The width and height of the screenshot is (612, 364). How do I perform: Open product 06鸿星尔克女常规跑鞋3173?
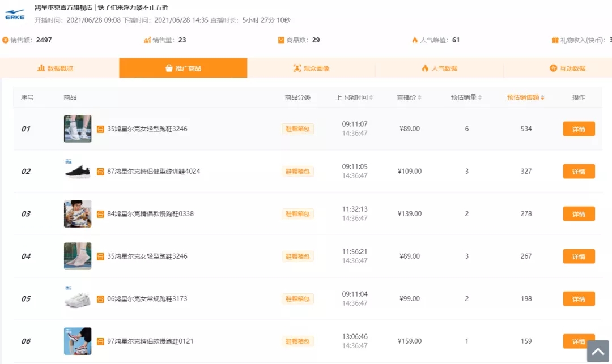147,298
